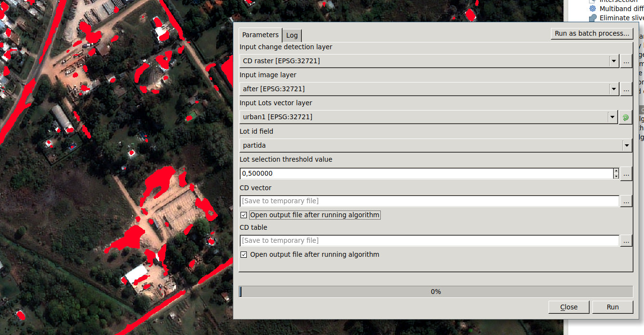Screen dimensions: 644x335
Task: Browse output location for CD vector
Action: point(626,201)
